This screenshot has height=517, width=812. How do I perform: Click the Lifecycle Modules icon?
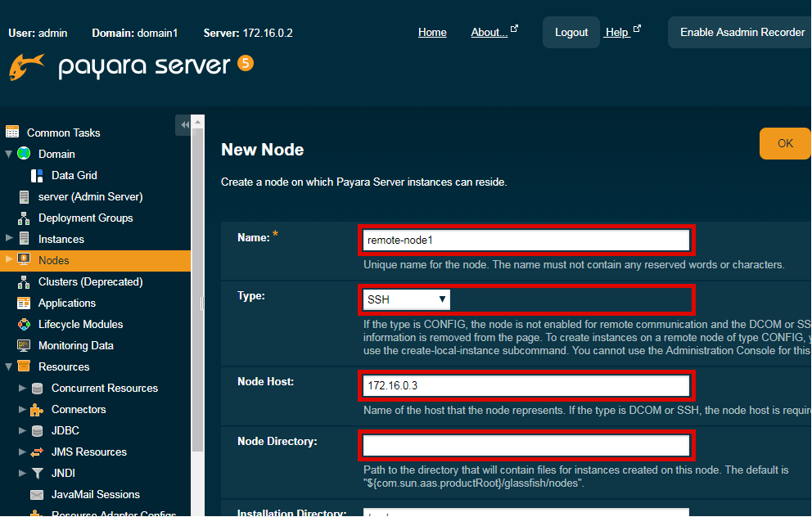[24, 325]
